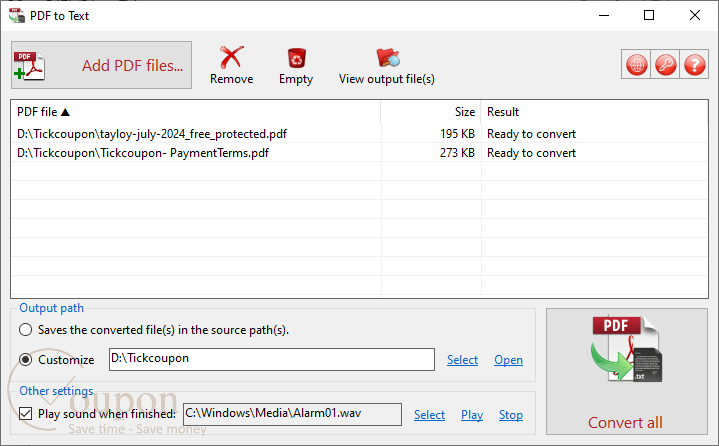Screen dimensions: 719x446
Task: Click Select link for sound file
Action: pyautogui.click(x=429, y=415)
